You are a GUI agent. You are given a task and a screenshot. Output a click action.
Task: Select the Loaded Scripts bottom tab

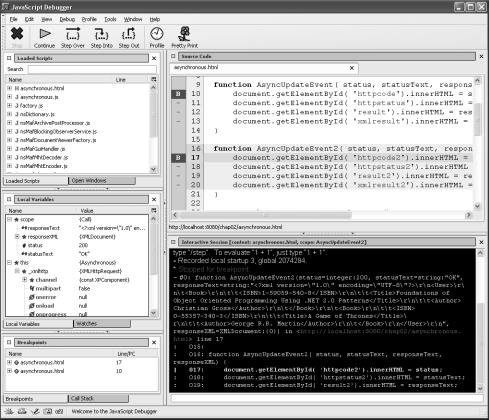tap(35, 181)
